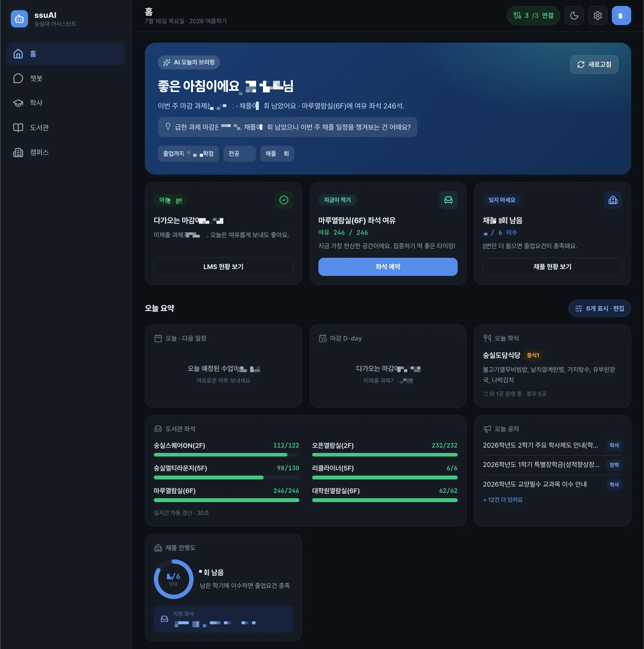
Task: Click the green checkmark circle icon
Action: [x=284, y=200]
